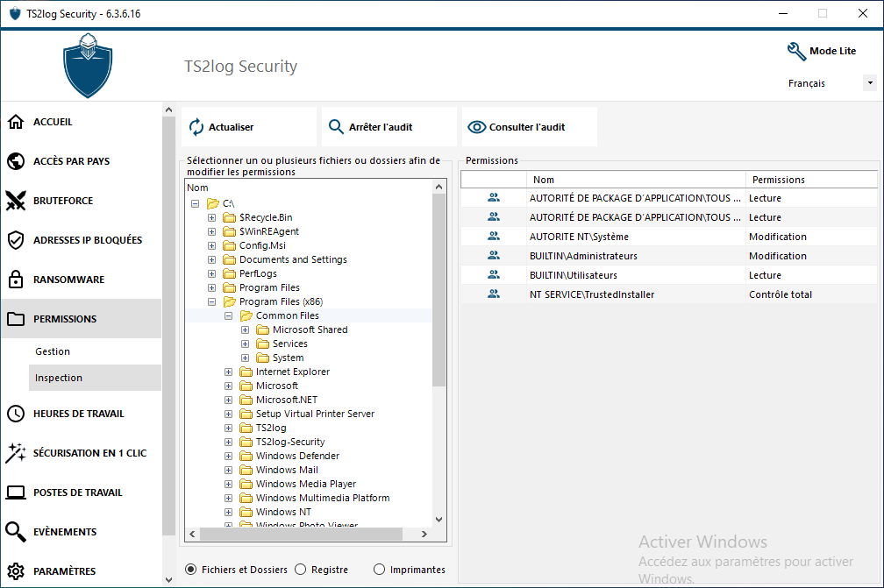The height and width of the screenshot is (588, 884).
Task: Click the C:\ drive folder icon
Action: click(x=212, y=203)
